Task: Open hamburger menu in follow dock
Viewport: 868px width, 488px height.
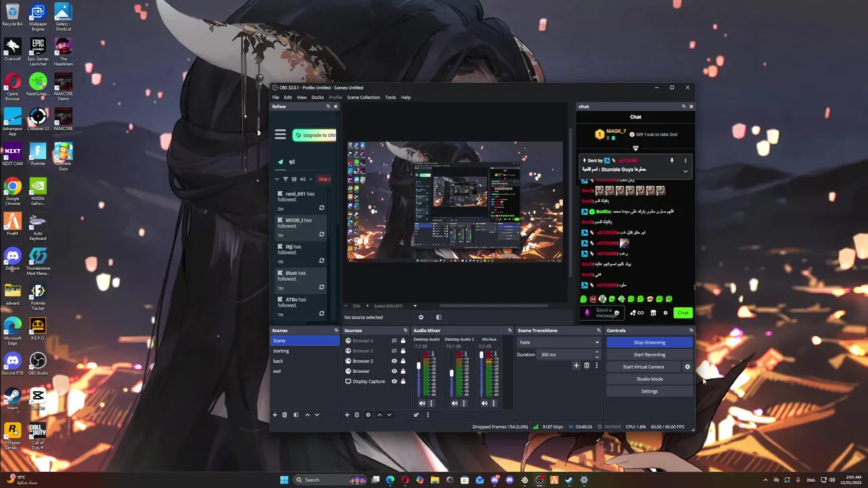Action: [280, 135]
